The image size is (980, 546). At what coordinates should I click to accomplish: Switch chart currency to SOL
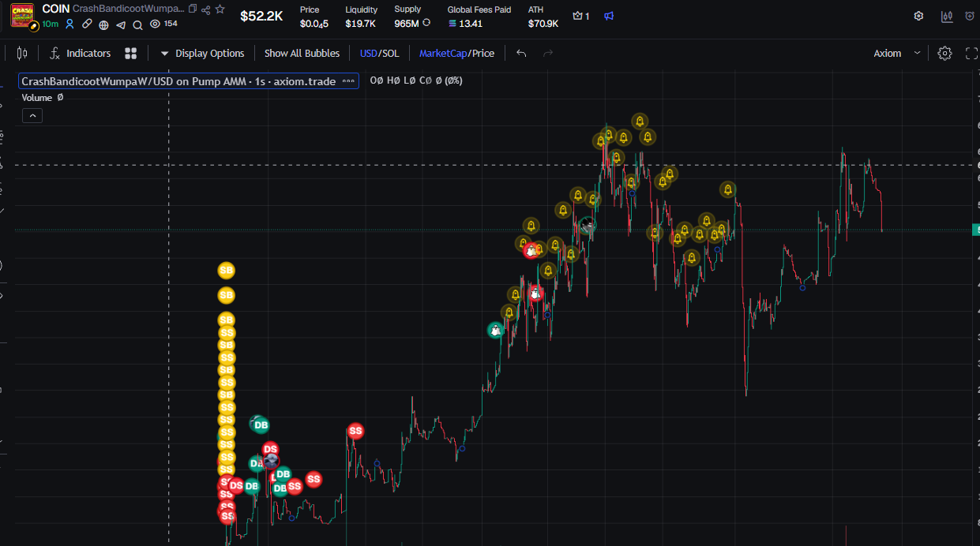point(390,53)
